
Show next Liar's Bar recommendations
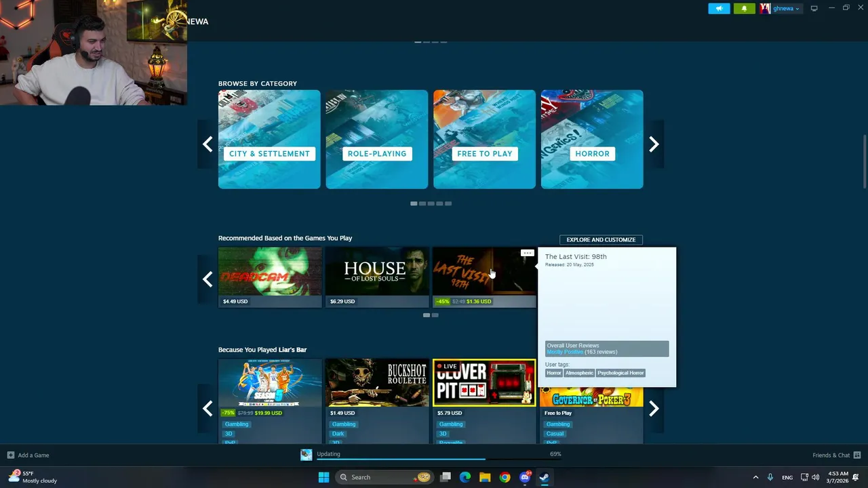click(654, 408)
